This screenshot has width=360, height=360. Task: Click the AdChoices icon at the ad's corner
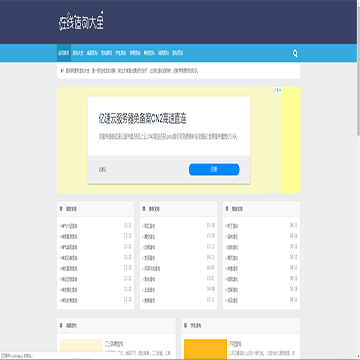[x=278, y=90]
